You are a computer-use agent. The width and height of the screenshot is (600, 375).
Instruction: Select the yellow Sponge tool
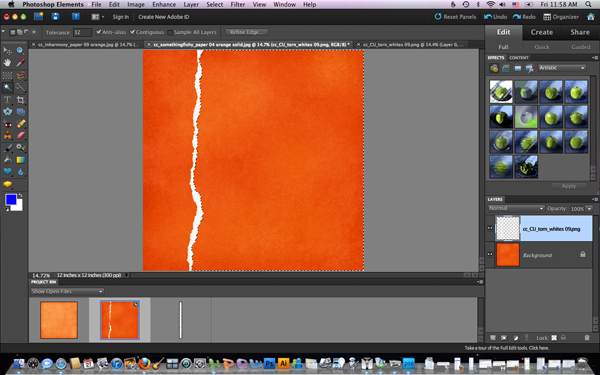[x=7, y=184]
